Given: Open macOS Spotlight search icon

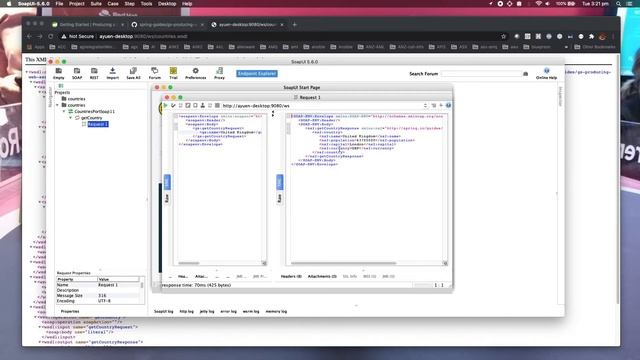Looking at the screenshot, I should [x=619, y=4].
